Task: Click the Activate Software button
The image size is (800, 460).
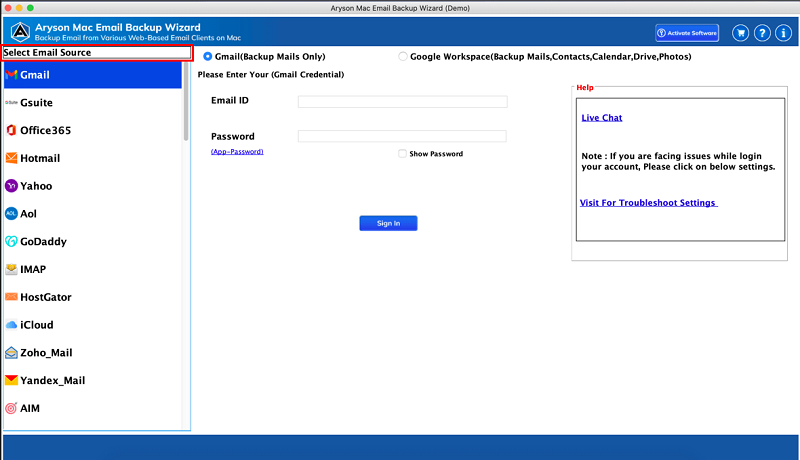Action: [687, 33]
